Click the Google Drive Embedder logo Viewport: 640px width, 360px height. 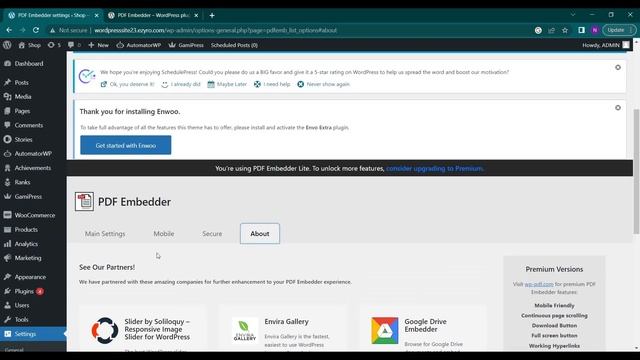[384, 330]
